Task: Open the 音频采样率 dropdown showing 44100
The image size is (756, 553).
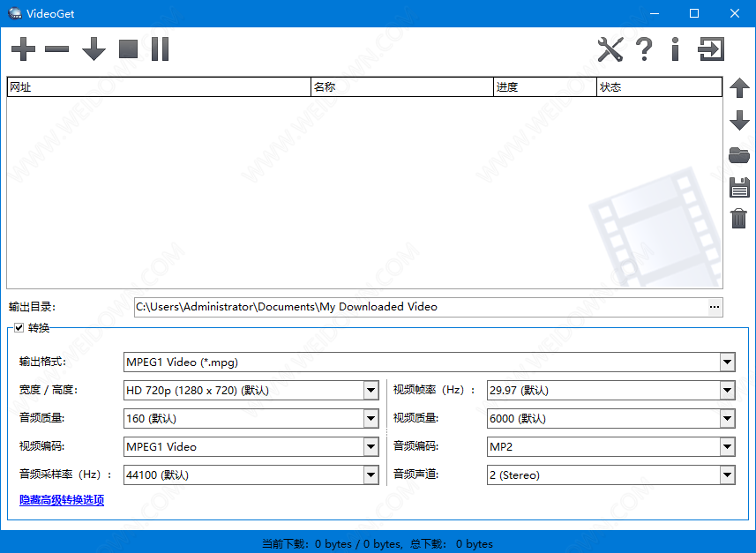Action: (251, 475)
